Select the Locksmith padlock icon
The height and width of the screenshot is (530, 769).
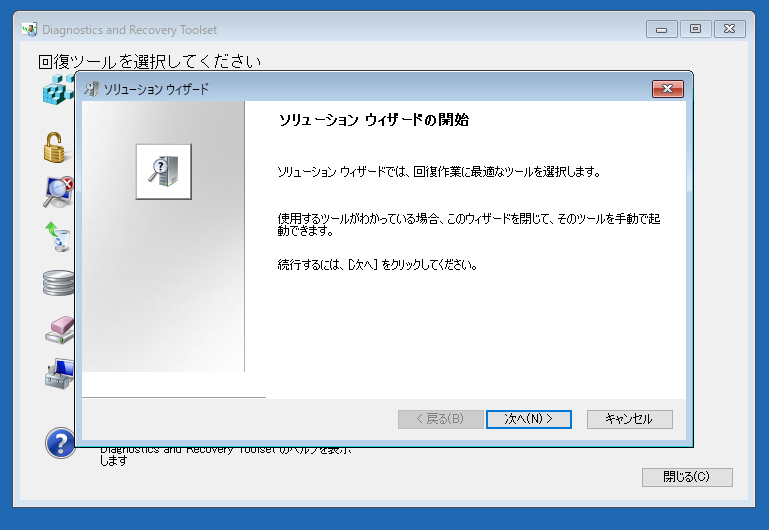tap(55, 147)
